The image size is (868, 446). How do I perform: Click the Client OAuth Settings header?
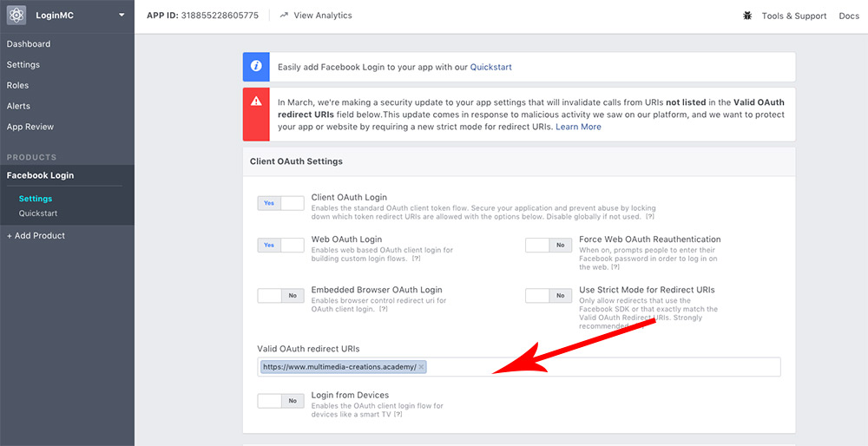[296, 161]
